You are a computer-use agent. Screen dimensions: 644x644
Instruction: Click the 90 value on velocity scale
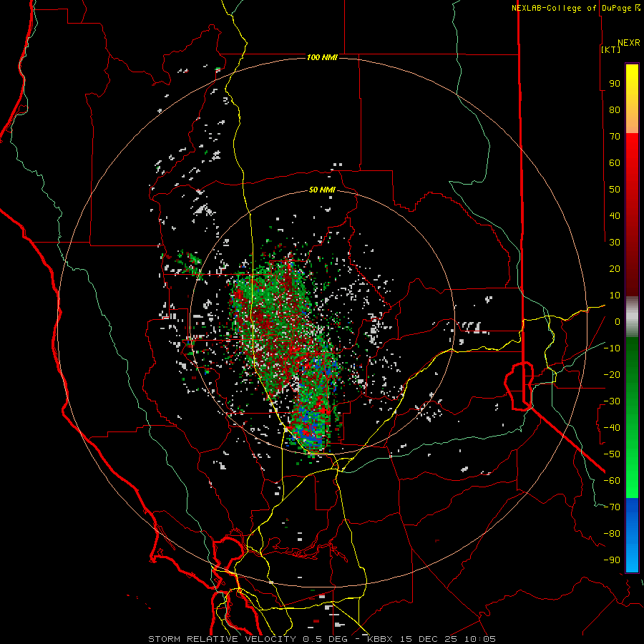(x=615, y=84)
